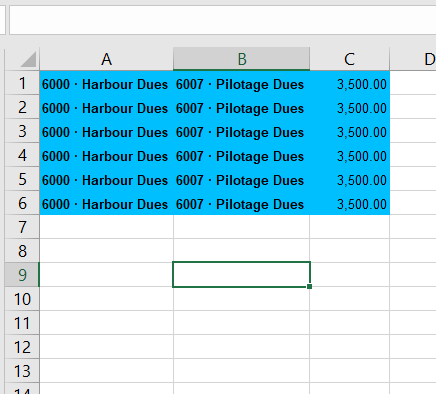Image resolution: width=436 pixels, height=394 pixels.
Task: Click the Select All corner triangle
Action: [x=28, y=60]
